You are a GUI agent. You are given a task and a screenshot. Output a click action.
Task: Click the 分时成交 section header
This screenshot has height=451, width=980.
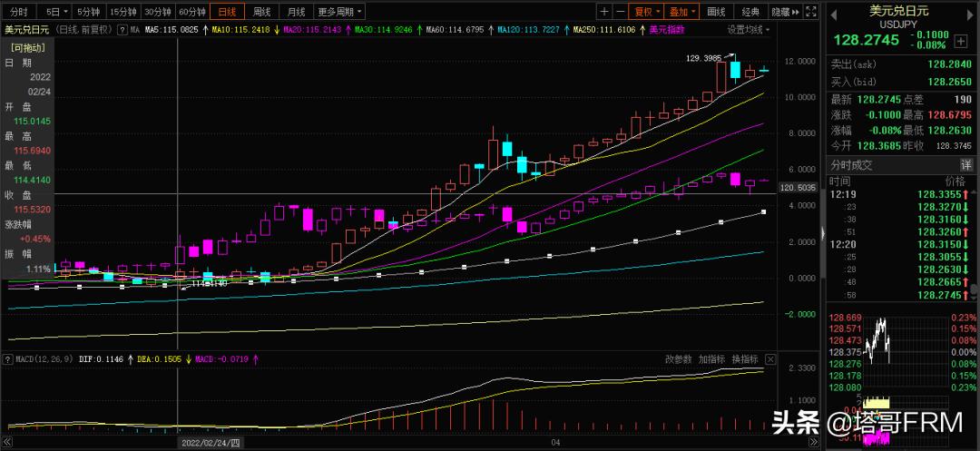850,165
